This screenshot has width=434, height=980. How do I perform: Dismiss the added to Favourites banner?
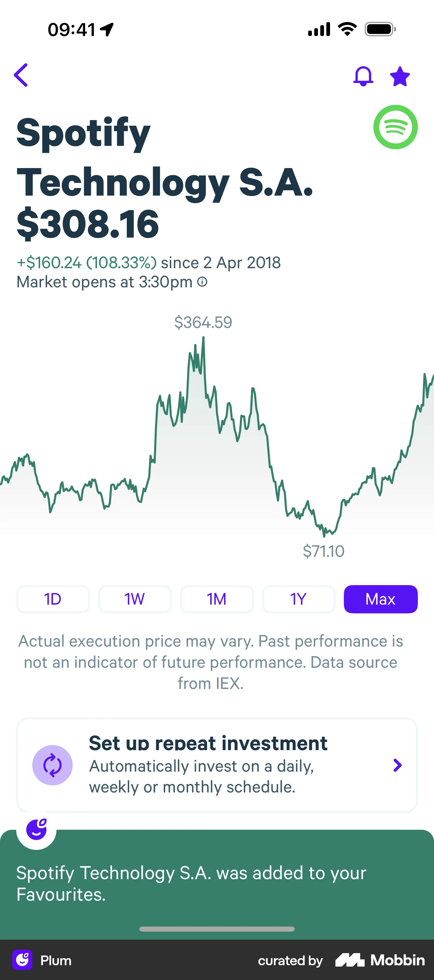217,883
